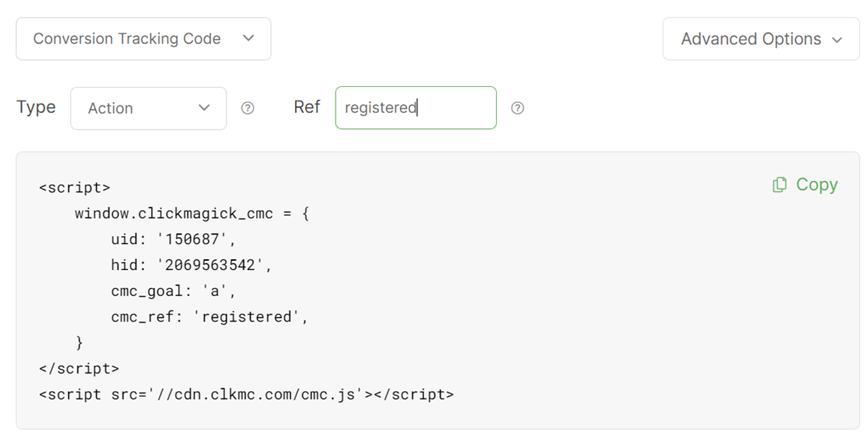Click the cmc_goal: 'a' code line

(174, 291)
